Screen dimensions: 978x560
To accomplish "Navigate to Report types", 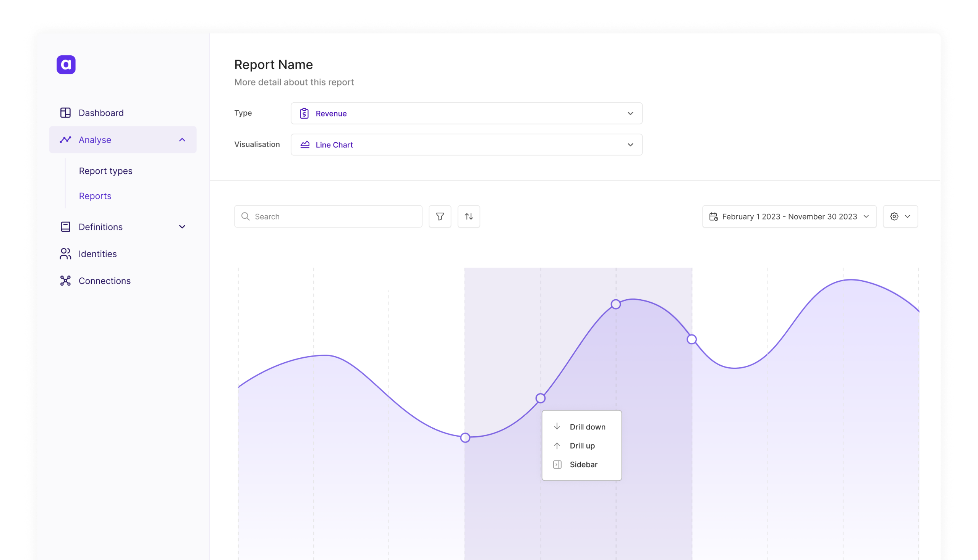I will tap(105, 171).
